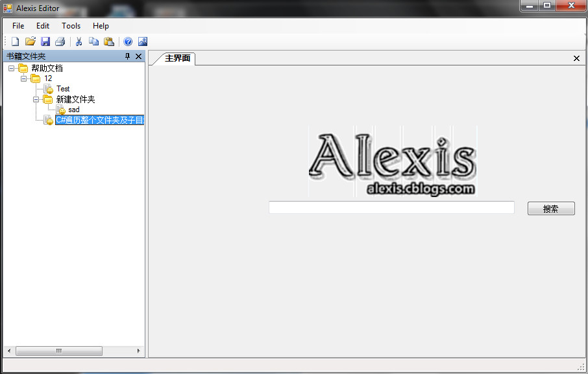Collapse the 帮助文档 root folder node
588x374 pixels.
tap(11, 68)
